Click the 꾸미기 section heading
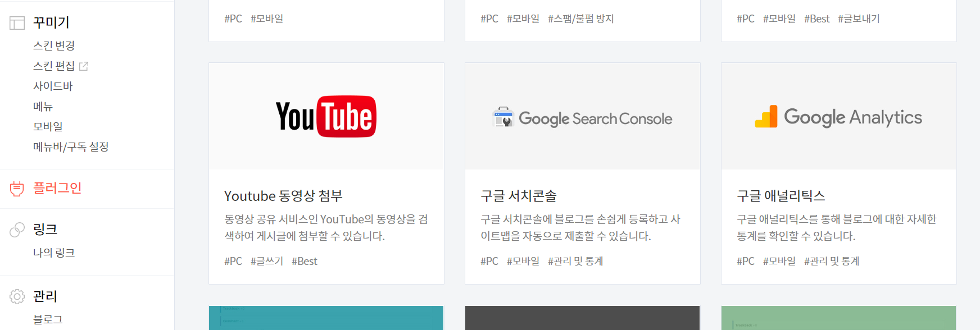Screen dimensions: 980x330 (51, 22)
